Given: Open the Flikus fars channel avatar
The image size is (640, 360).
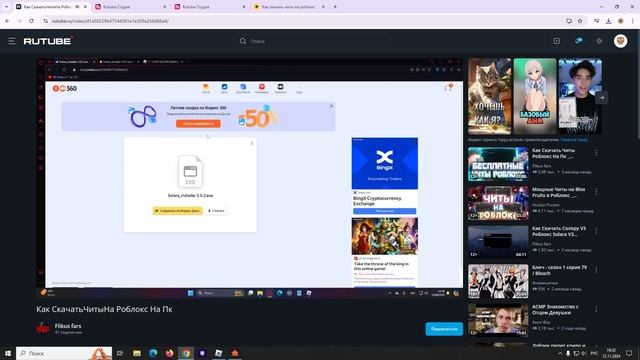Looking at the screenshot, I should (43, 328).
